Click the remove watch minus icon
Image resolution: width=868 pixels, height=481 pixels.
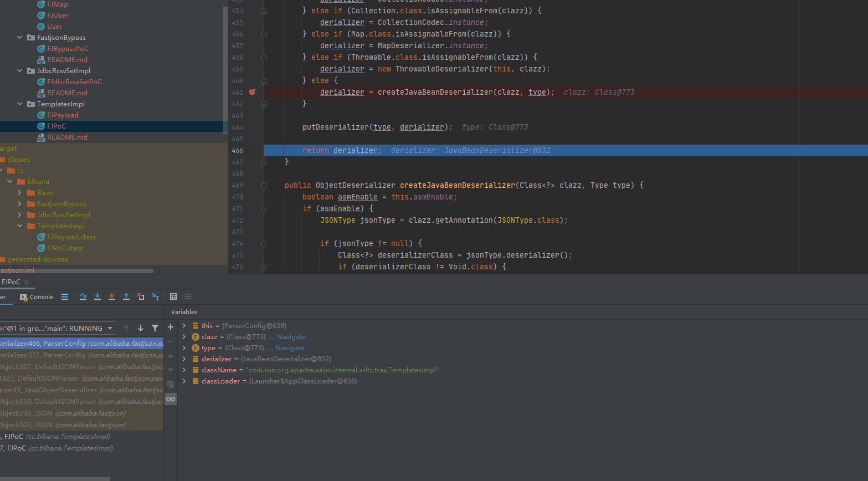[x=171, y=341]
